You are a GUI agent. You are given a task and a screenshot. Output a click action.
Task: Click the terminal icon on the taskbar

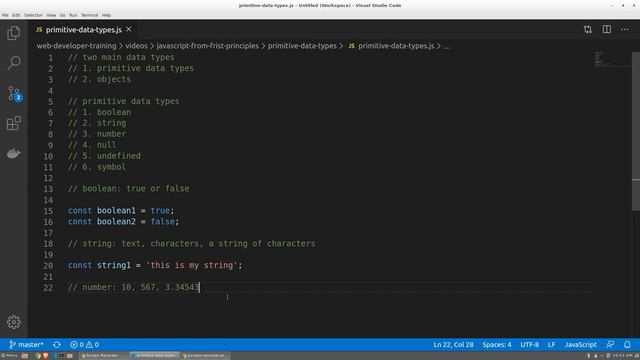61,356
